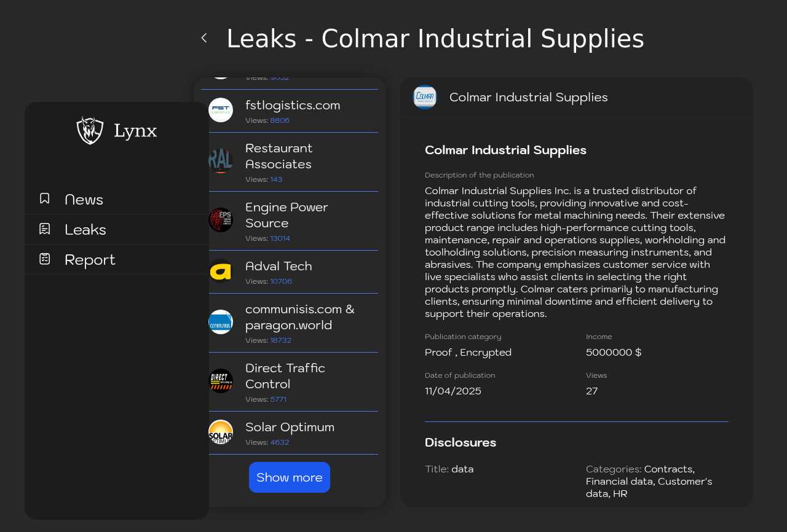The width and height of the screenshot is (787, 532).
Task: Open the Restaurant Associates leak entry
Action: [x=290, y=162]
